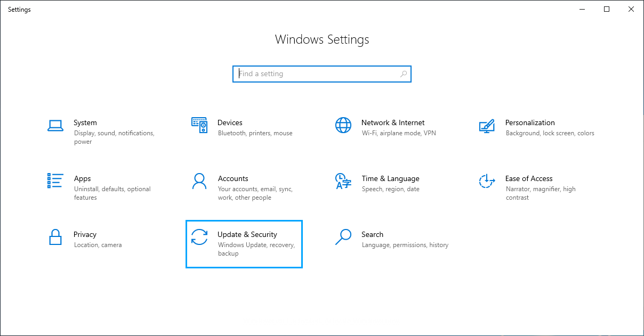This screenshot has width=644, height=336.
Task: Select the 'Wi-Fi, airplane mode, VPN' text
Action: tap(399, 133)
